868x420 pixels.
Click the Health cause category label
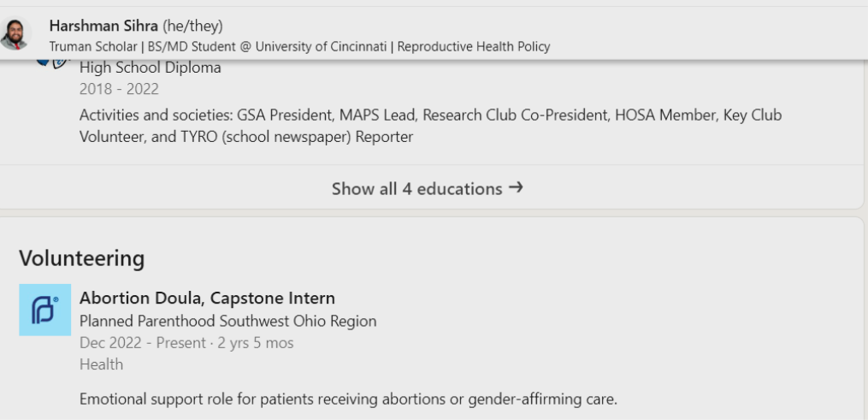(x=101, y=364)
